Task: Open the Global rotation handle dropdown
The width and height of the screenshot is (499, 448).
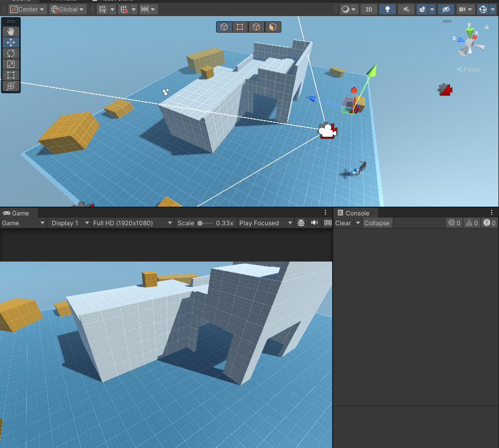Action: point(67,9)
